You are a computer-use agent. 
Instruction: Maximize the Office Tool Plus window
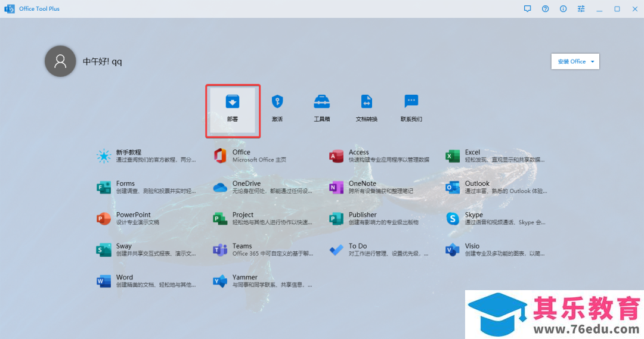click(617, 8)
